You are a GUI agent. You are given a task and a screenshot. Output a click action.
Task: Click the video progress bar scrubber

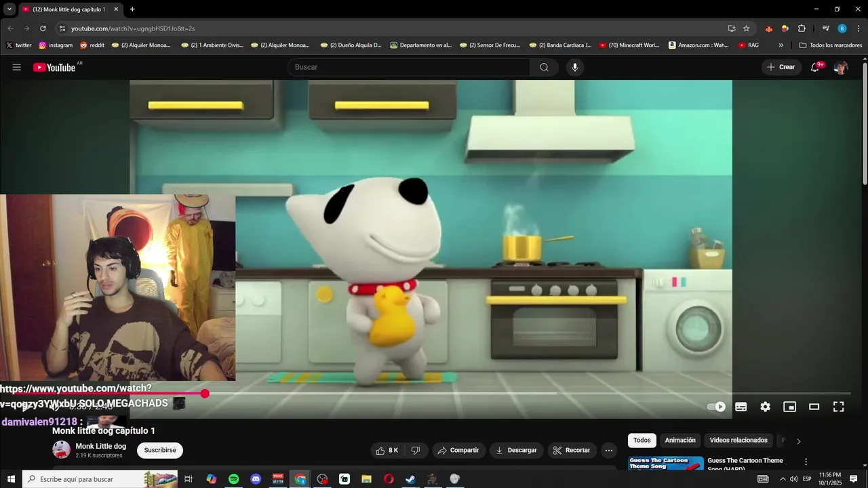(x=205, y=393)
